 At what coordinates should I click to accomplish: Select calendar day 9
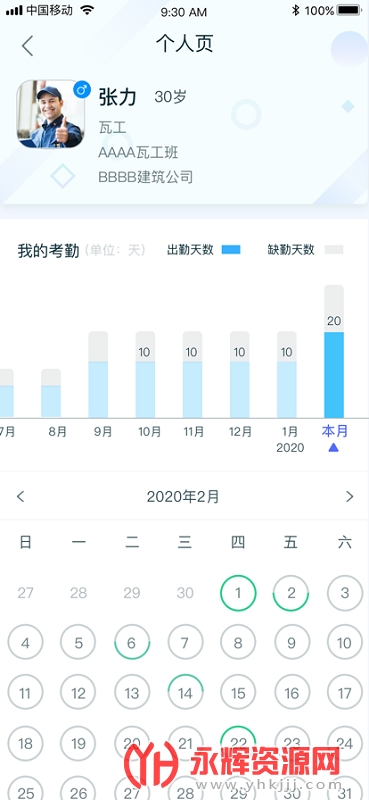click(291, 643)
